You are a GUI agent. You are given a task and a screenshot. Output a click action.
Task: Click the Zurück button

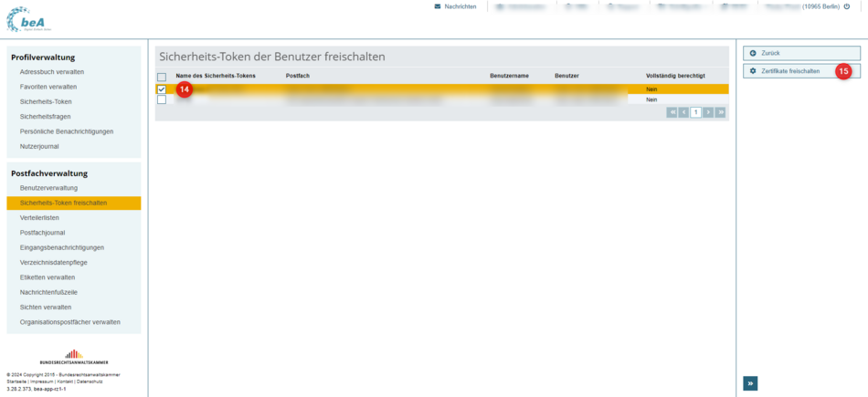(x=801, y=53)
